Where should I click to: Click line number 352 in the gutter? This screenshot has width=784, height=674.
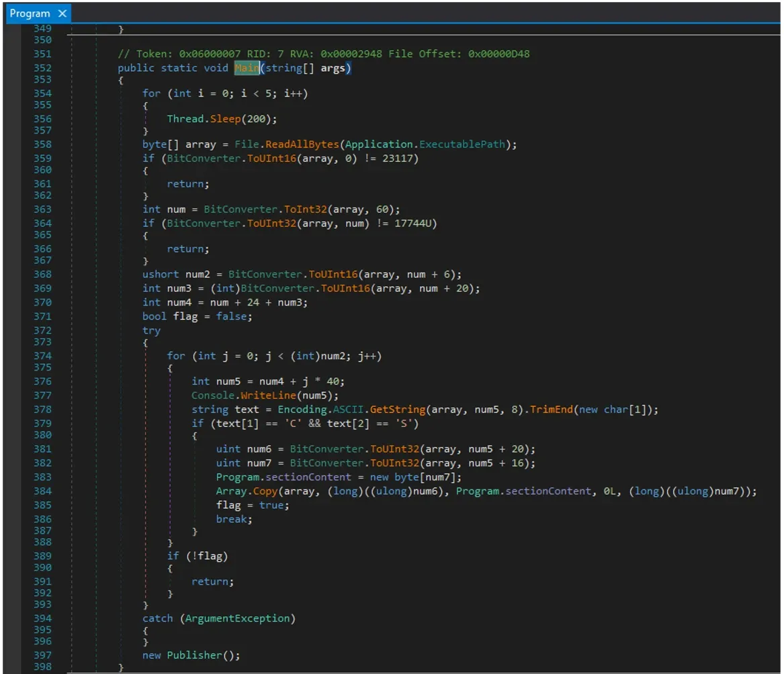tap(42, 68)
